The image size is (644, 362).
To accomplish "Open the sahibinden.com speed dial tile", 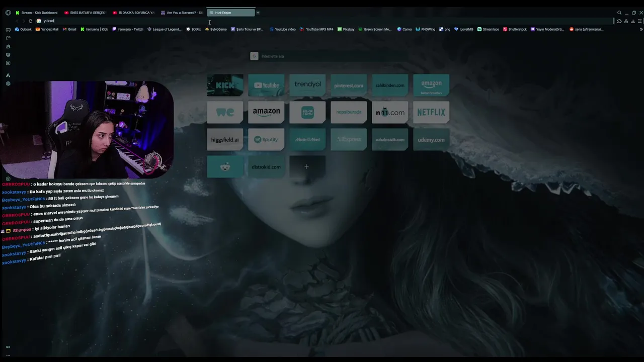I will [390, 85].
